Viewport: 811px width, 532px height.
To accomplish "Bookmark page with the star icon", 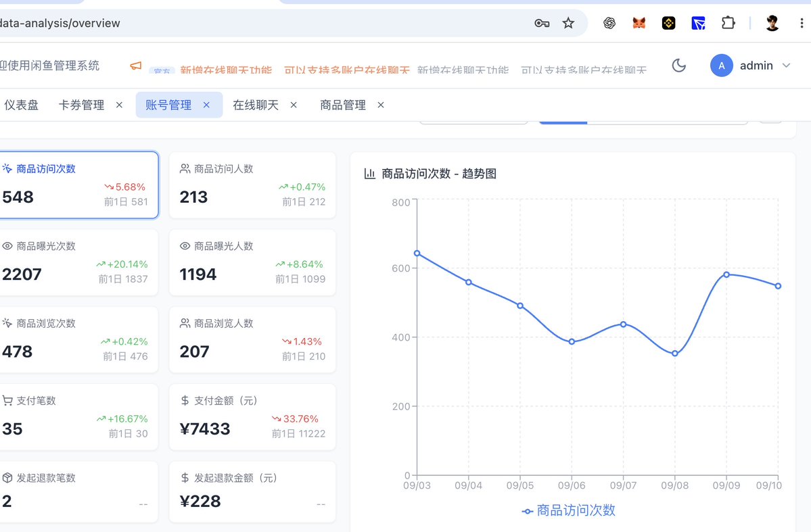I will (x=568, y=23).
